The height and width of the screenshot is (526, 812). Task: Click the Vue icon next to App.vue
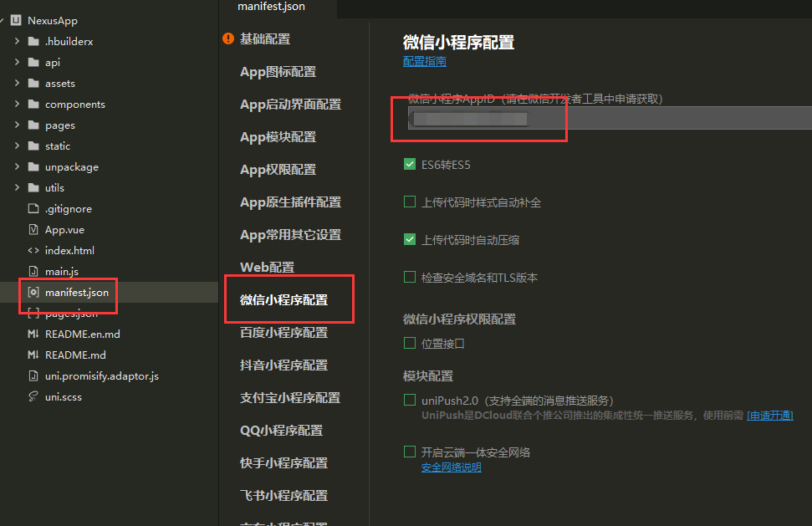(33, 229)
